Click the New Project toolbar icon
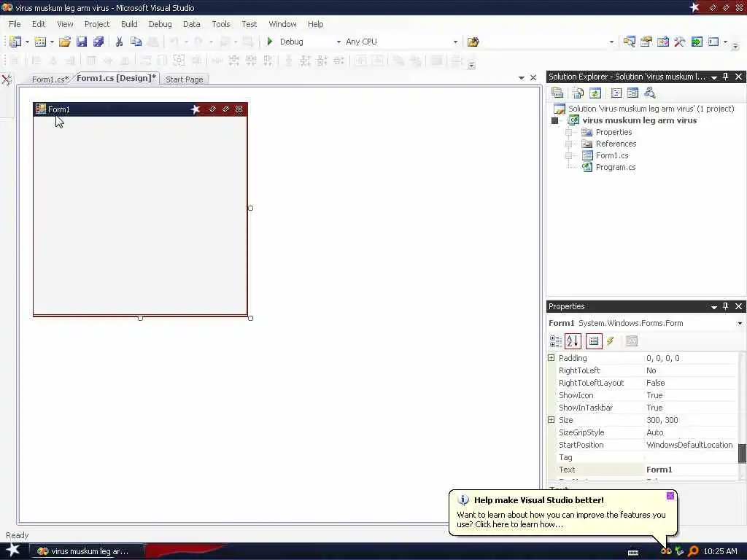This screenshot has height=560, width=747. (x=15, y=42)
